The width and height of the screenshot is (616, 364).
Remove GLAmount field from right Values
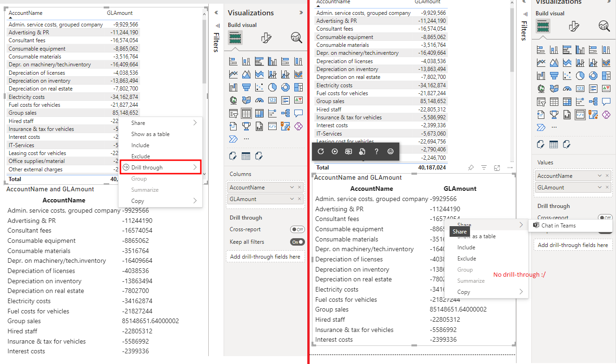[x=607, y=188]
